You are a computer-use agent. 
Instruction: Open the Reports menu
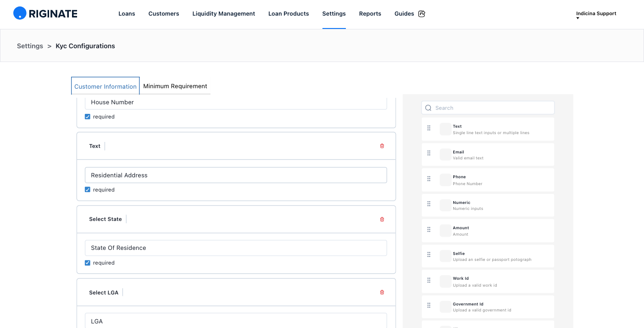[370, 14]
